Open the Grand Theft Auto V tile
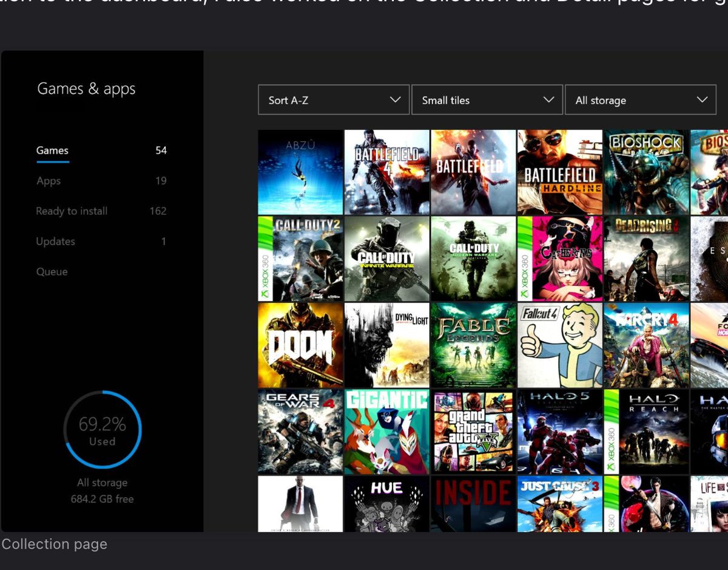 click(473, 432)
